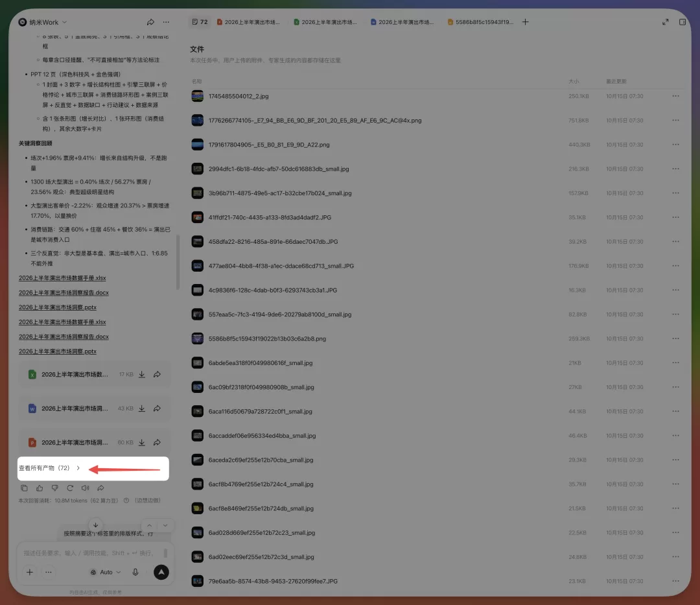The width and height of the screenshot is (700, 605).
Task: Give the response a thumbs down
Action: pos(55,488)
